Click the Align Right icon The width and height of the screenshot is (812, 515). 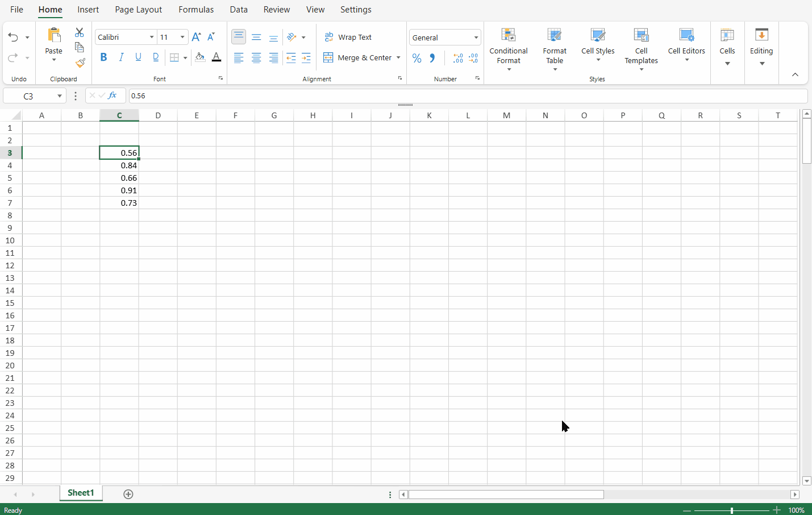273,57
